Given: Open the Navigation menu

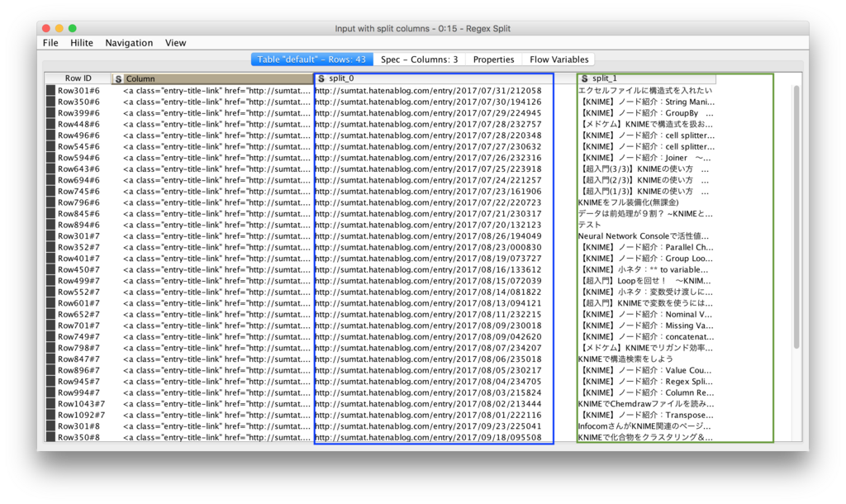Looking at the screenshot, I should click(129, 43).
